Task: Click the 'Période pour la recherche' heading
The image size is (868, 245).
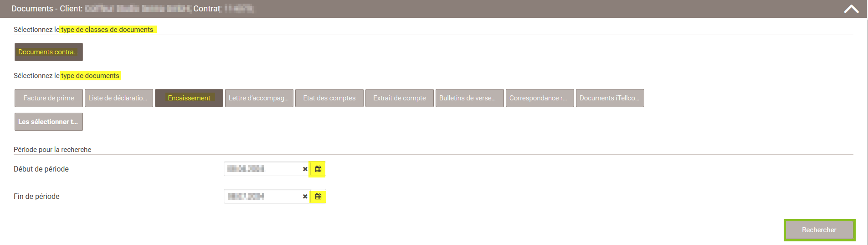Action: coord(52,150)
